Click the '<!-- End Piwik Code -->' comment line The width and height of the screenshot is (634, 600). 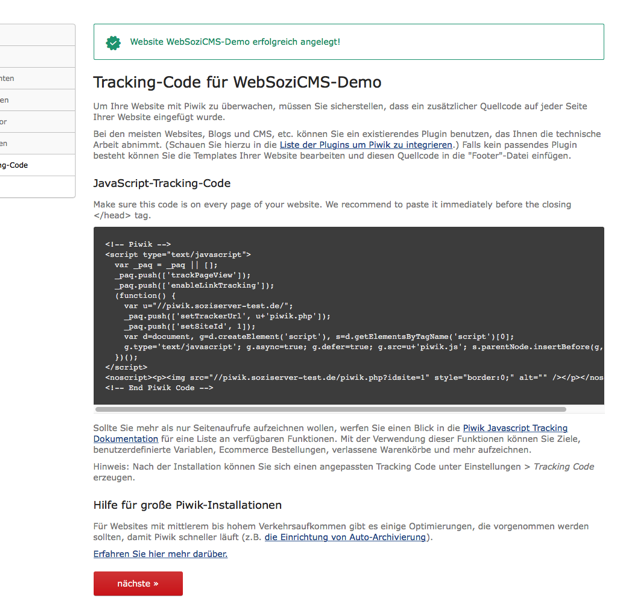pyautogui.click(x=159, y=388)
